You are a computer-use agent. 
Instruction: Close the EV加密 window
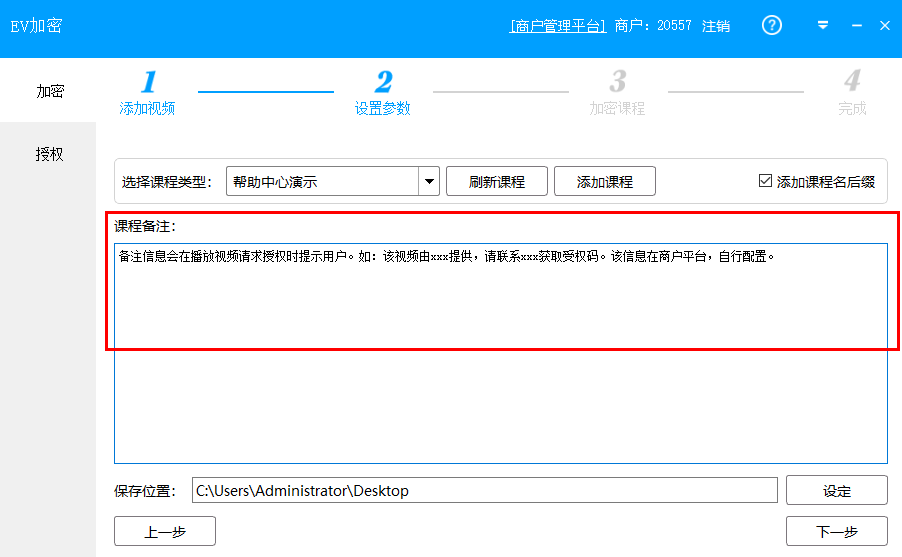(885, 26)
